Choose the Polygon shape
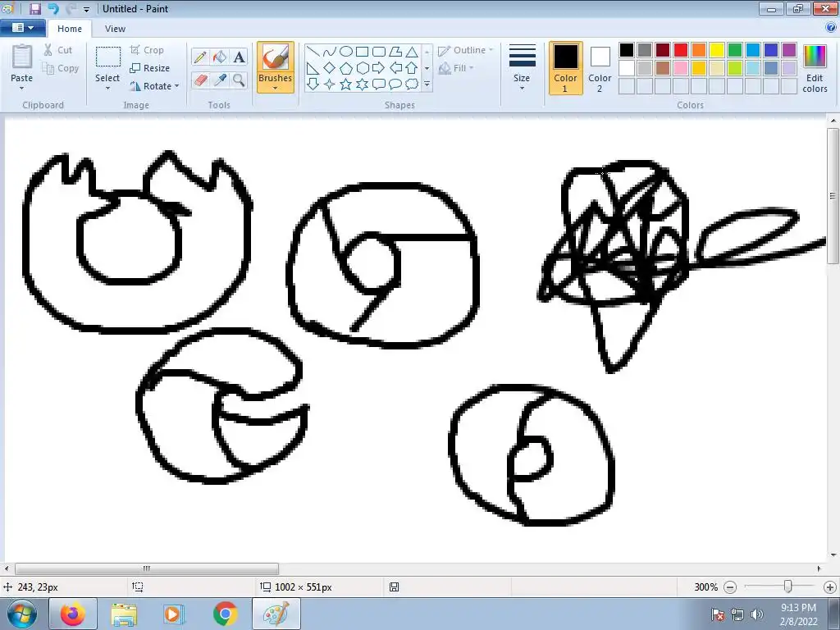 [395, 52]
